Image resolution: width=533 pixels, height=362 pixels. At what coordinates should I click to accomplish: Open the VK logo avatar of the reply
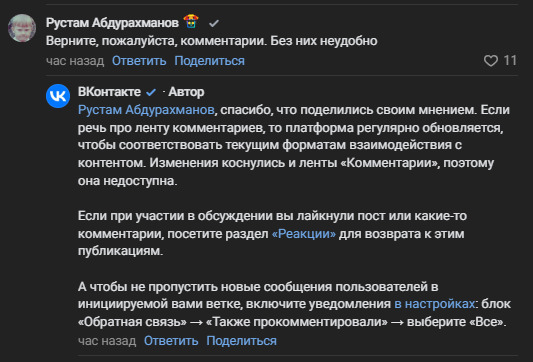(x=58, y=96)
